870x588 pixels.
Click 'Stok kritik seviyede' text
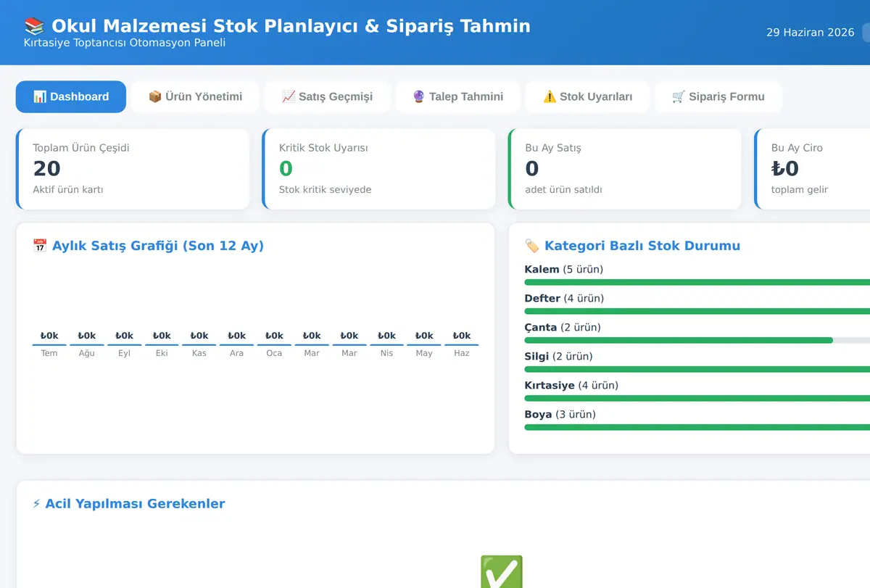pos(326,190)
